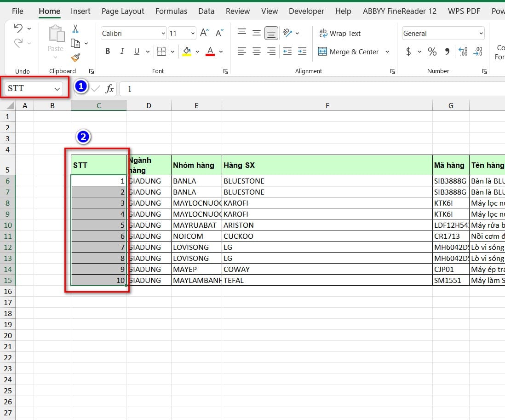The width and height of the screenshot is (505, 420).
Task: Select the cell containing CUCKOO
Action: tap(327, 236)
